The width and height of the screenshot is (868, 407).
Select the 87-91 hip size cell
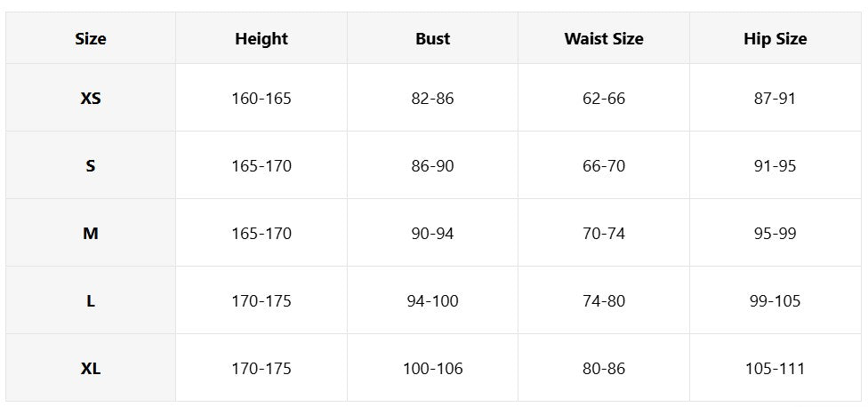775,98
